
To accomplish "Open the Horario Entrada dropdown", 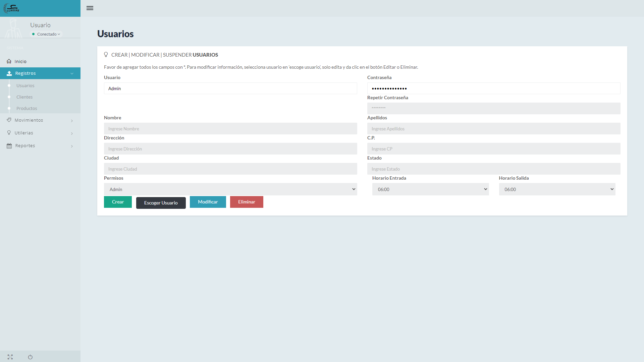I will click(430, 189).
